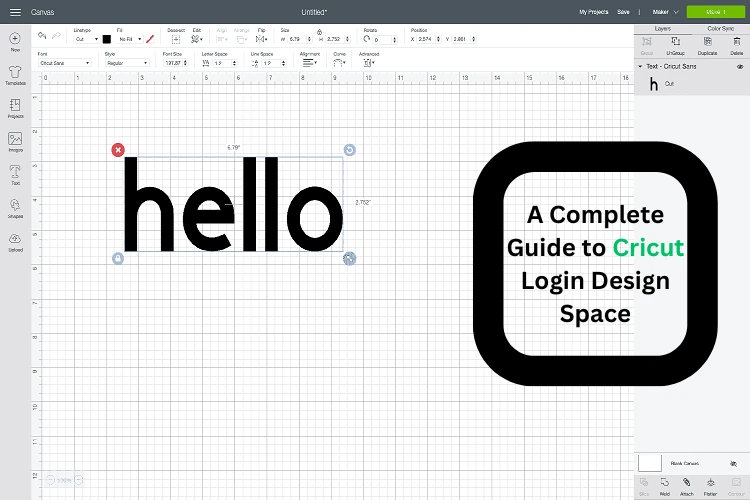Click the Deselect icon
The height and width of the screenshot is (500, 750).
click(176, 39)
